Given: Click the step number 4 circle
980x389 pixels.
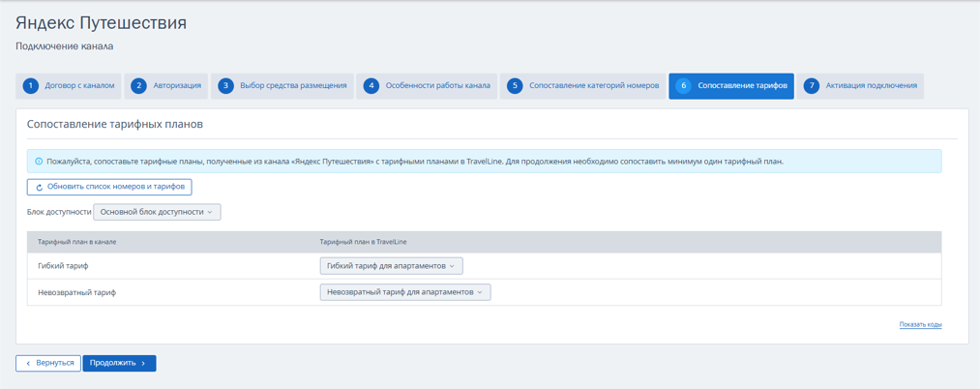Looking at the screenshot, I should coord(371,86).
